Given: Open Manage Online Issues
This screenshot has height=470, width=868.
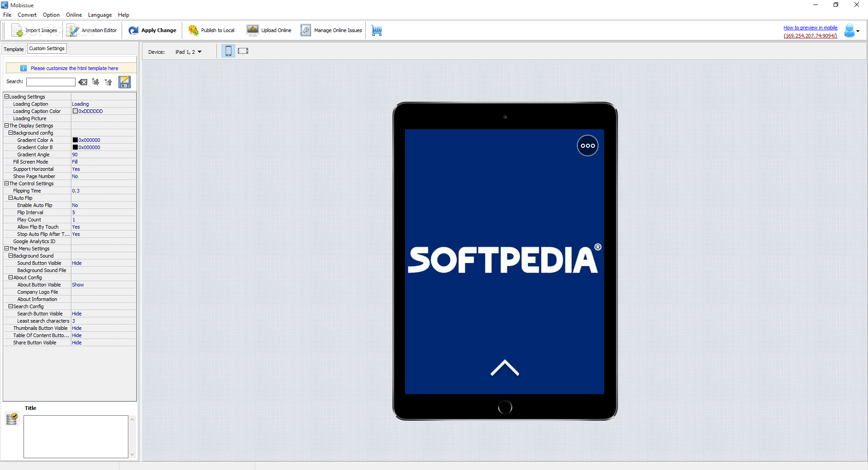Looking at the screenshot, I should pyautogui.click(x=330, y=30).
